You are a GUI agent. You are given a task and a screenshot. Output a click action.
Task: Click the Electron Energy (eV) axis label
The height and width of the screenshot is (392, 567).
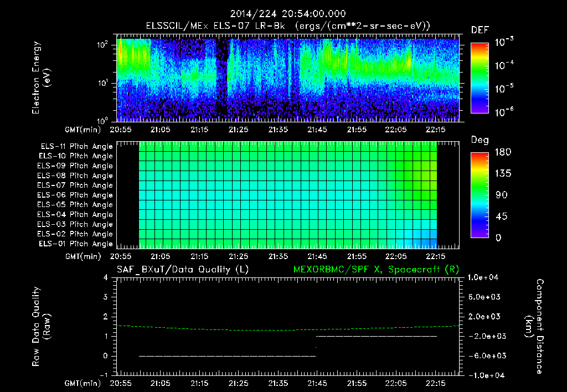tap(41, 78)
